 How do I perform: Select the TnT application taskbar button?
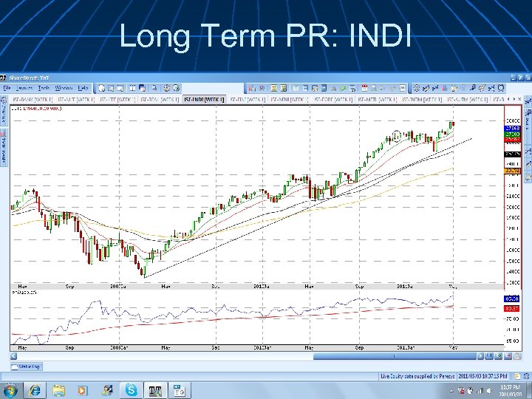point(155,391)
